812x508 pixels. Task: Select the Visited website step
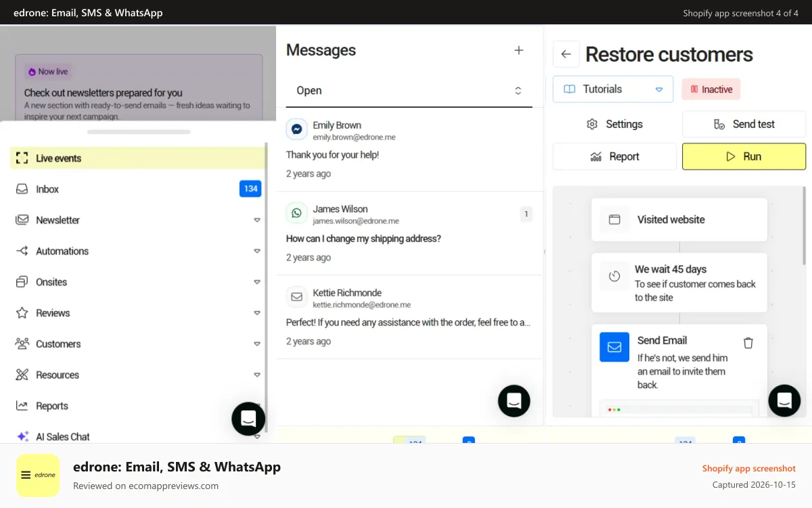click(679, 219)
